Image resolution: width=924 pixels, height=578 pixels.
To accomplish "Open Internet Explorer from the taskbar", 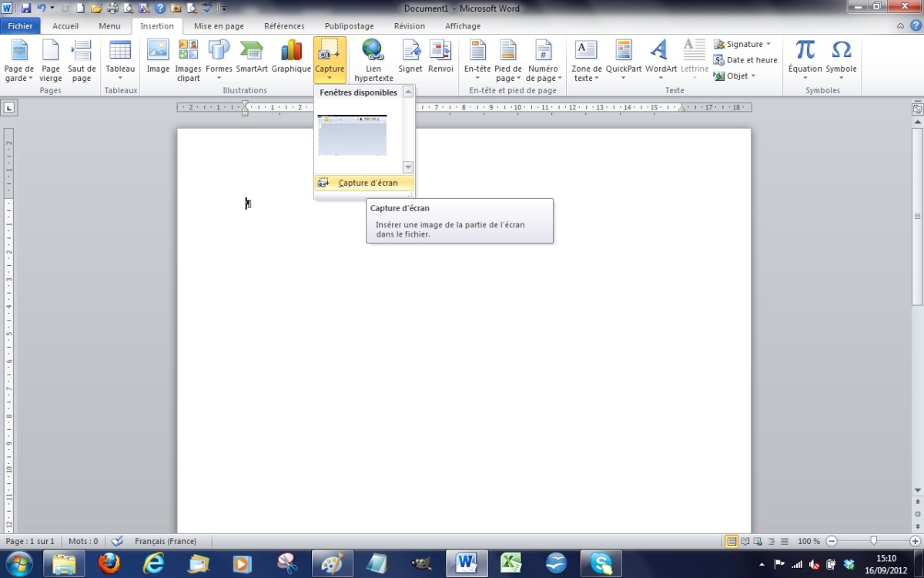I will [154, 563].
